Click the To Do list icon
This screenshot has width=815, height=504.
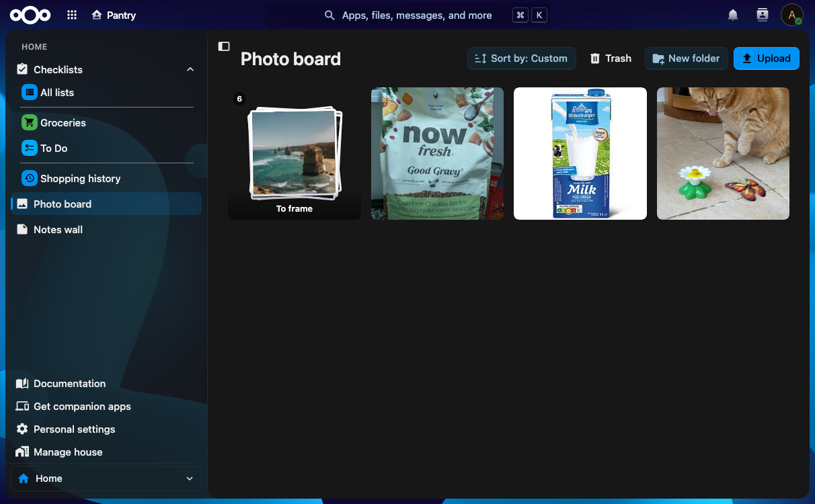[29, 148]
